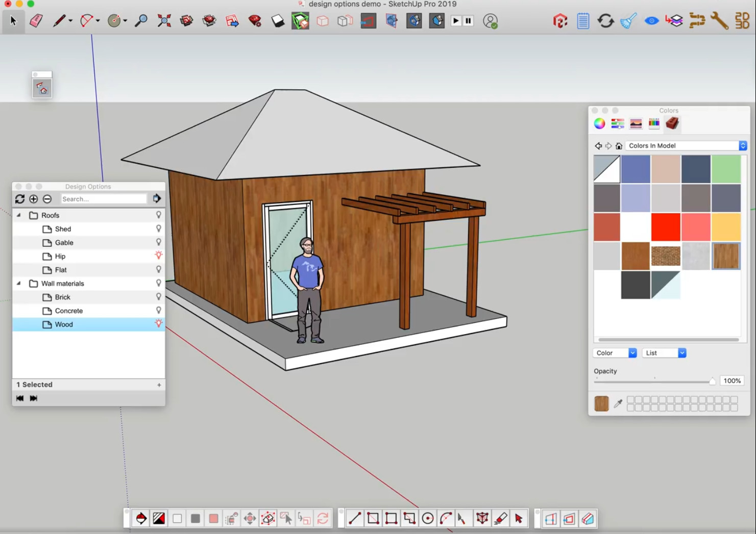Viewport: 756px width, 534px height.
Task: Remove design option with minus button
Action: (x=47, y=199)
